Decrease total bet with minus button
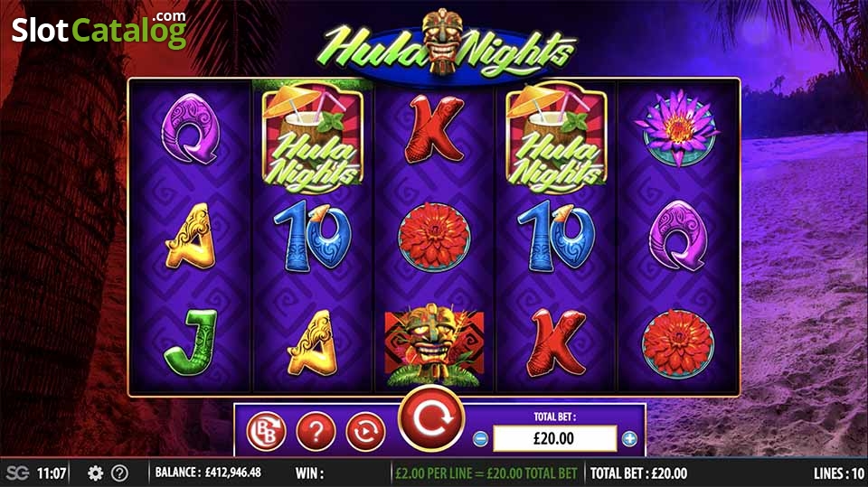Screen dimensions: 868x487 [x=480, y=439]
